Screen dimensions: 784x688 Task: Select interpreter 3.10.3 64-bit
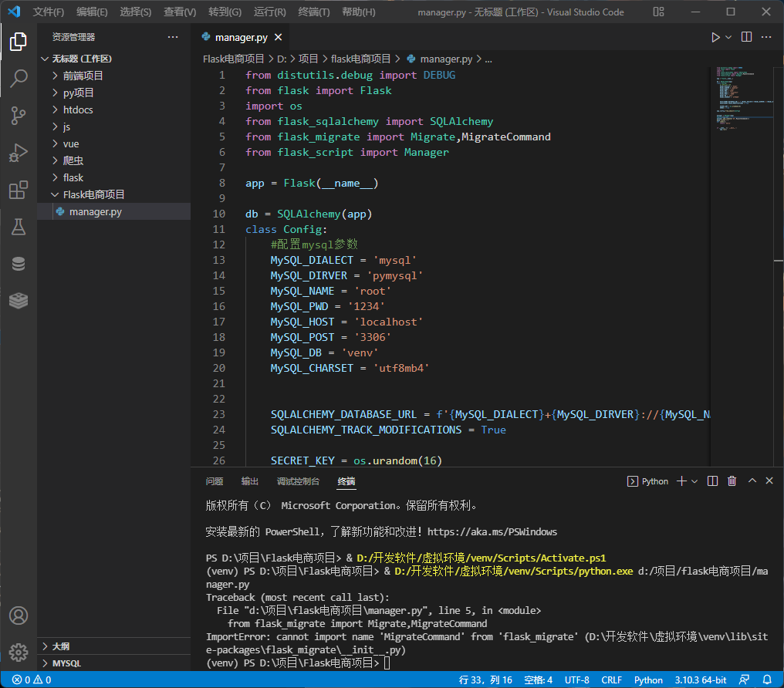point(701,680)
